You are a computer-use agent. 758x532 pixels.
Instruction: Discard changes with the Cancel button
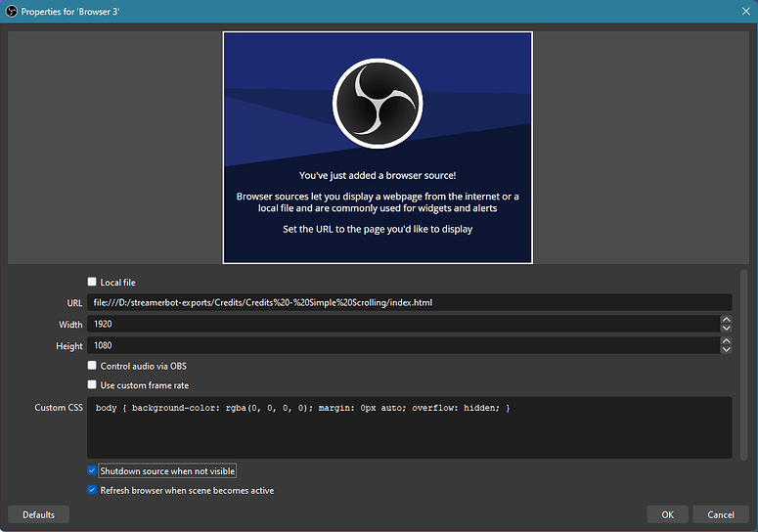[721, 514]
